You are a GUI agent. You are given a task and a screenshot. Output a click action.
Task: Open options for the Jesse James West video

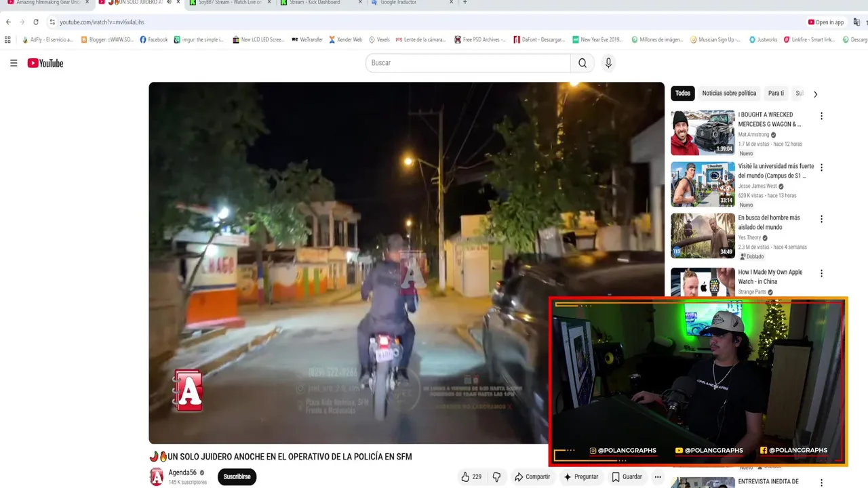pyautogui.click(x=821, y=167)
